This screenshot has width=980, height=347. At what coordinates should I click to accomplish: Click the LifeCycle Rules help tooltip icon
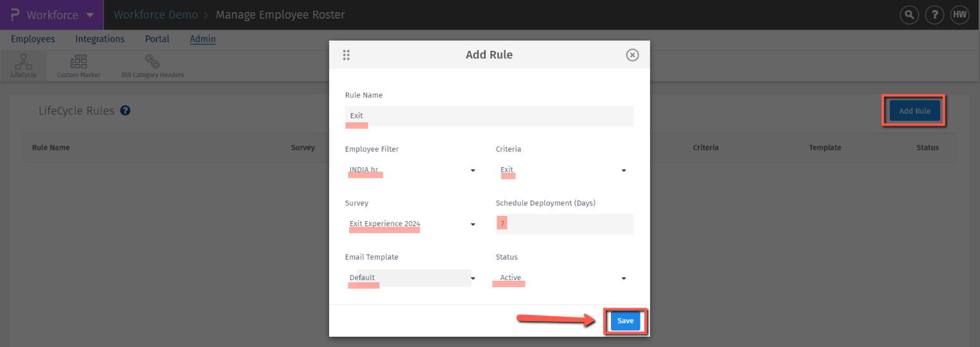click(x=126, y=111)
